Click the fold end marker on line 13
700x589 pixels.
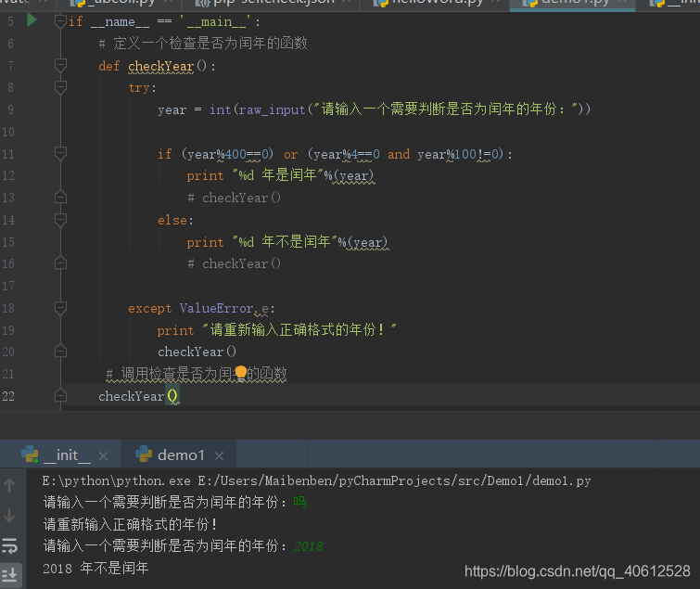click(60, 198)
